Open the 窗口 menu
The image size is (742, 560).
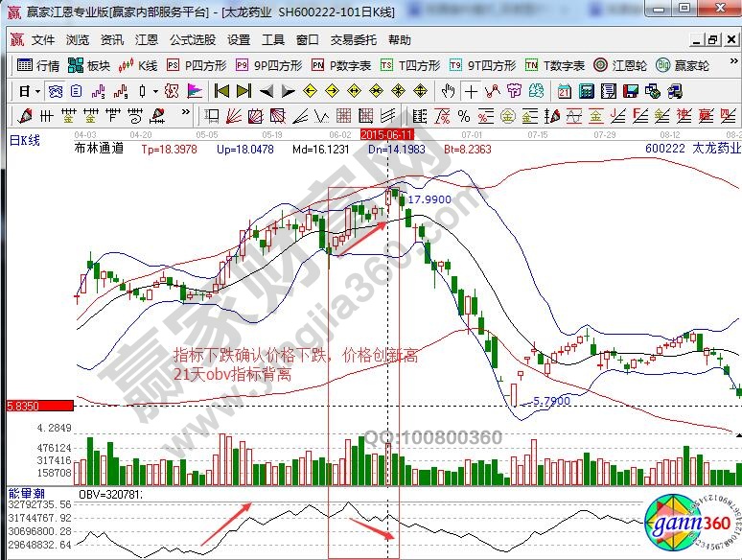[308, 40]
